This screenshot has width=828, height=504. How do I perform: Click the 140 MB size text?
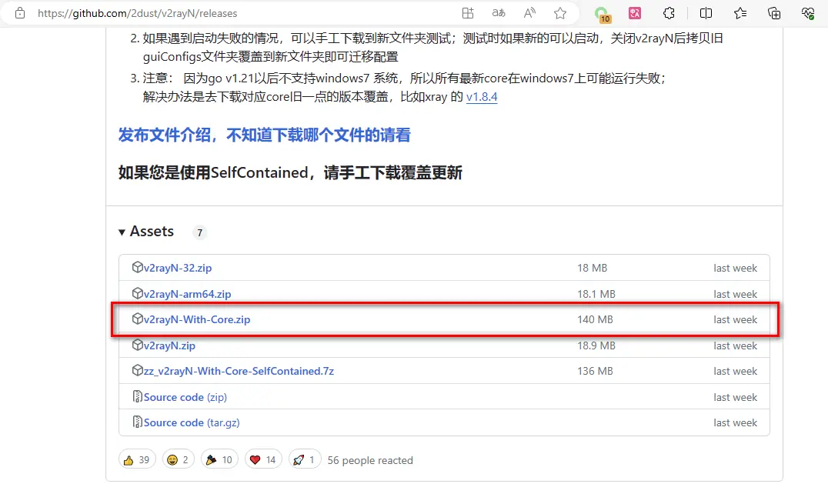pos(595,319)
